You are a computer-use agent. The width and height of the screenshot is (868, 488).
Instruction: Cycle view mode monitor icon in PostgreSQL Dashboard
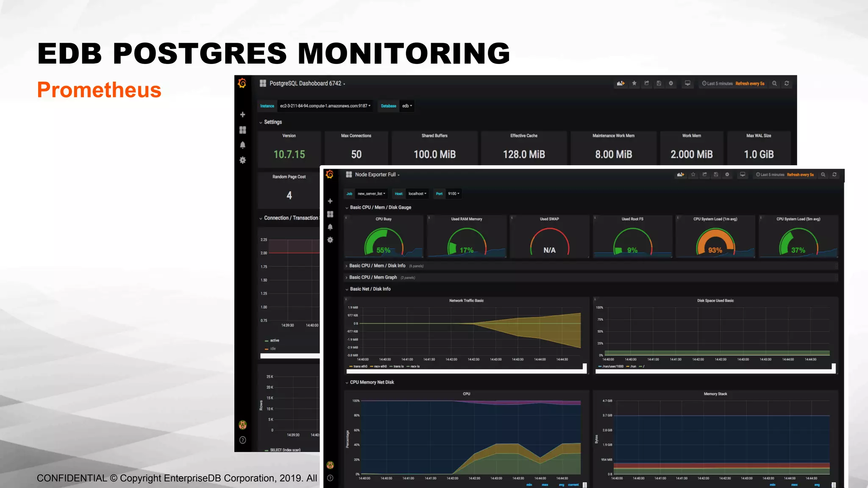click(687, 83)
